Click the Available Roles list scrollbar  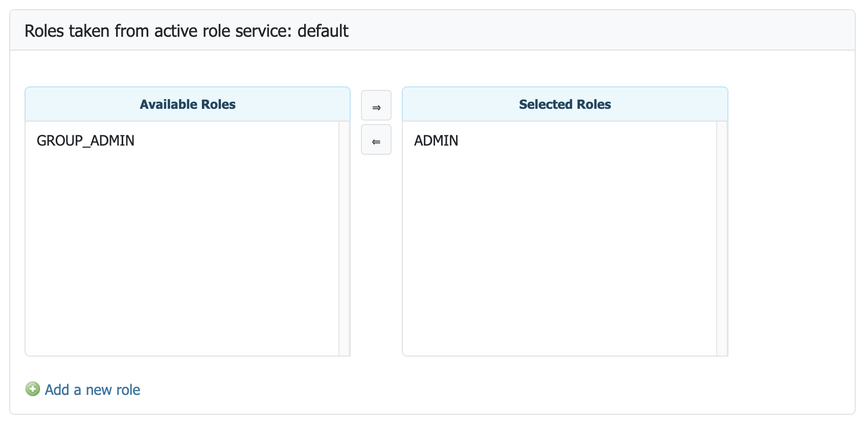click(344, 238)
